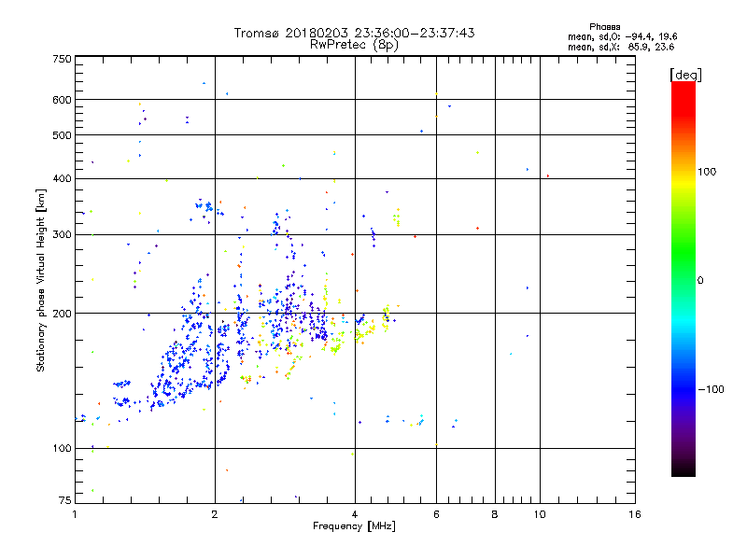This screenshot has height=560, width=747.
Task: Click the plot title 'Tromsø 20180203 23:36:00-23:37:43'
Action: point(354,33)
